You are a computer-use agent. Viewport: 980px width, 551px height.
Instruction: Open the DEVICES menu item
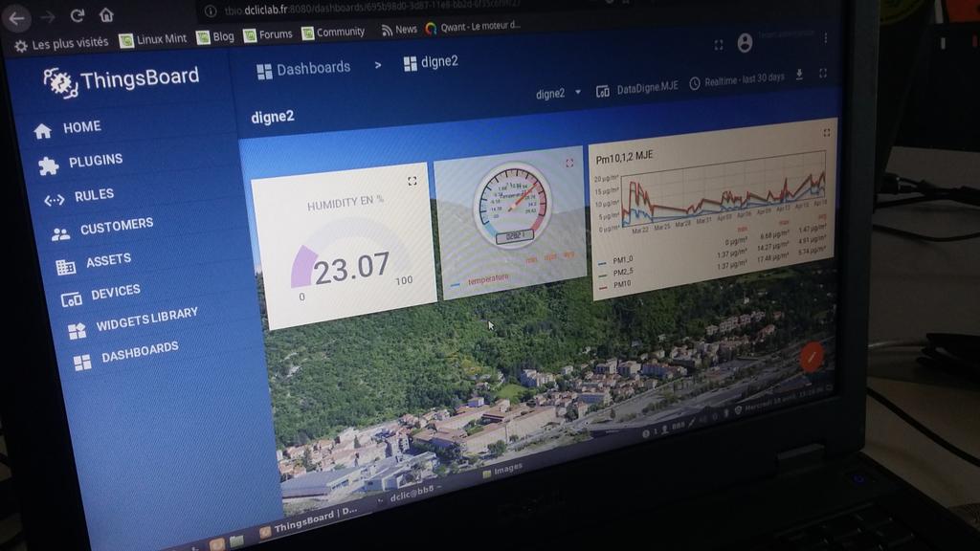coord(100,295)
